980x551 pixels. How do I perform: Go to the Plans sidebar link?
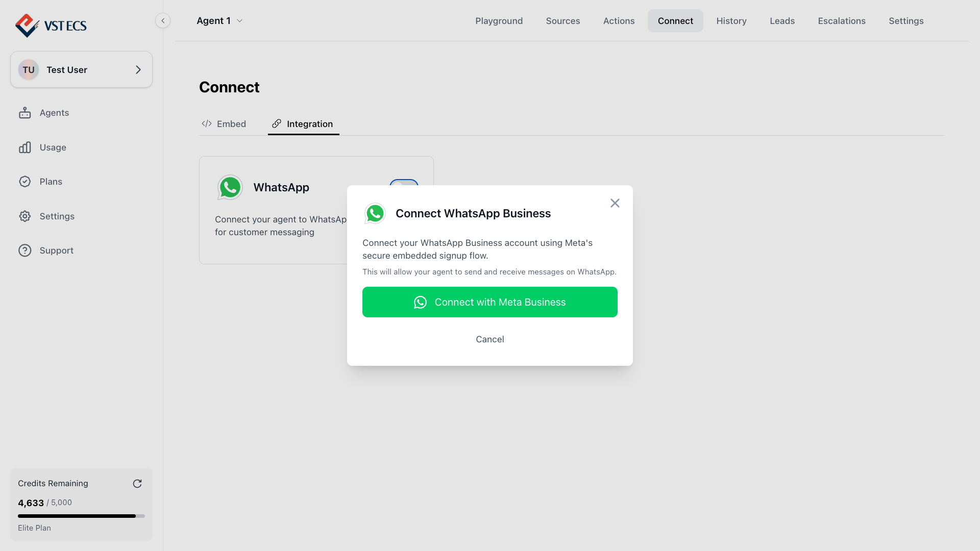click(51, 182)
